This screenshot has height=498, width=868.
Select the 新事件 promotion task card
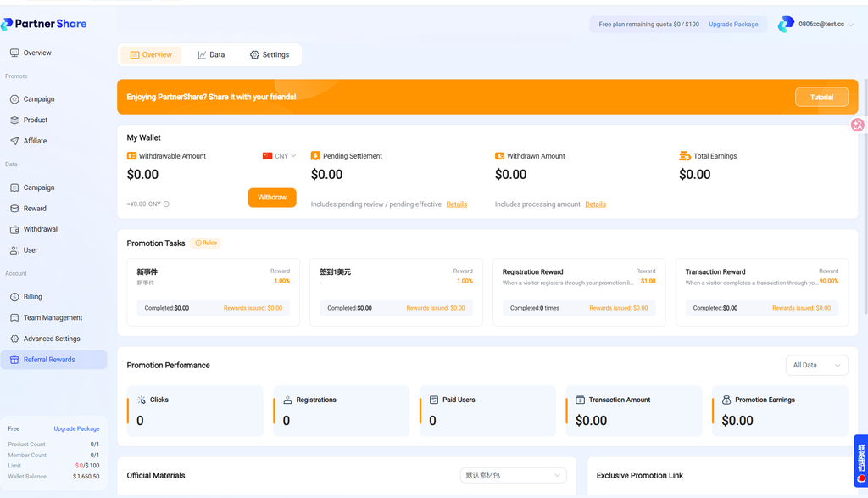coord(213,292)
